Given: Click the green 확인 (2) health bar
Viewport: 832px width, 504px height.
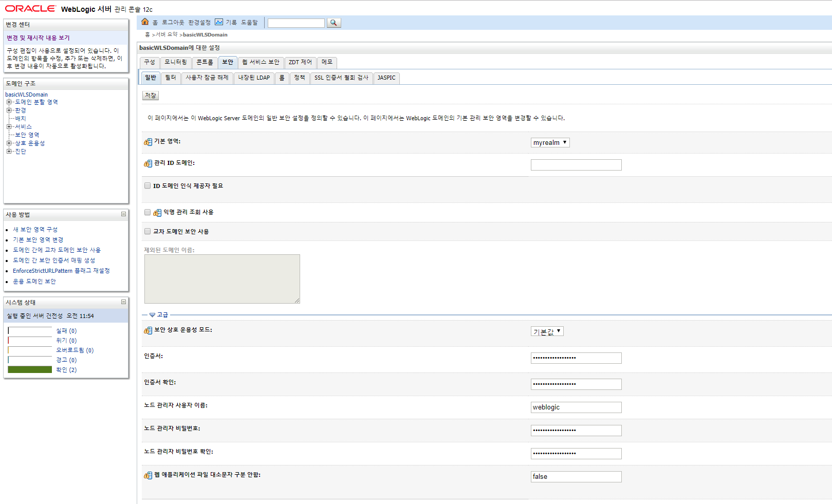Looking at the screenshot, I should (30, 369).
